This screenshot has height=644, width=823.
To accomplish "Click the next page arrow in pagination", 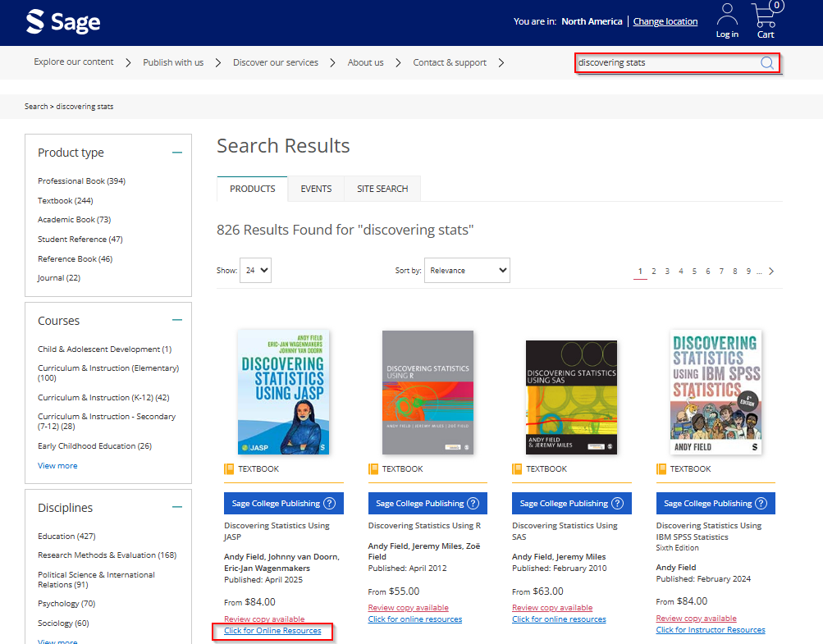I will click(x=771, y=272).
